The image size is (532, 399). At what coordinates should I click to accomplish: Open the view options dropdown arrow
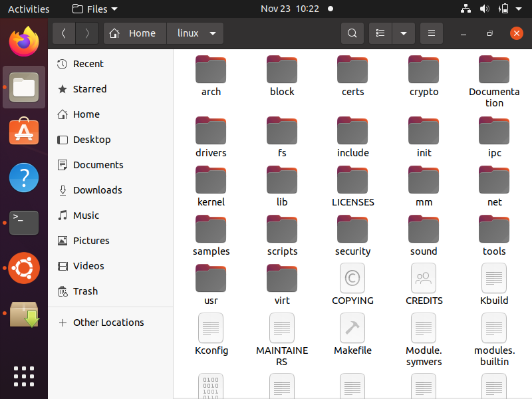click(403, 33)
